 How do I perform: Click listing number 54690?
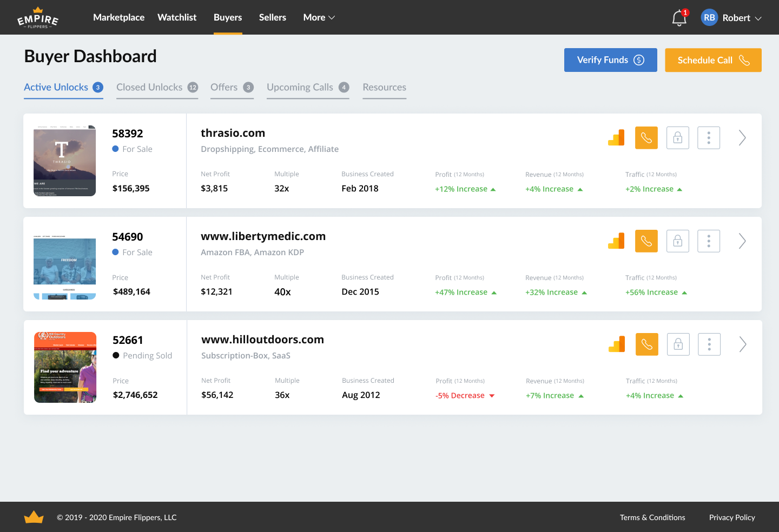pyautogui.click(x=128, y=237)
